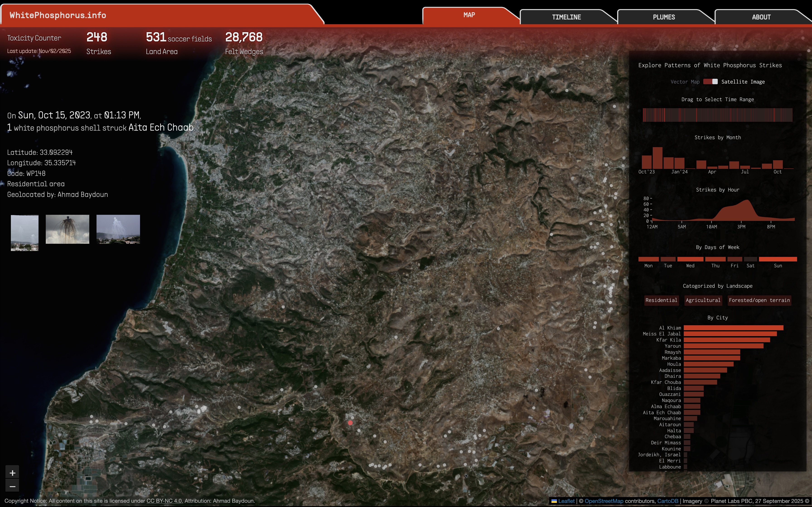
Task: Click the OpenStreetMap attribution link
Action: tap(604, 501)
